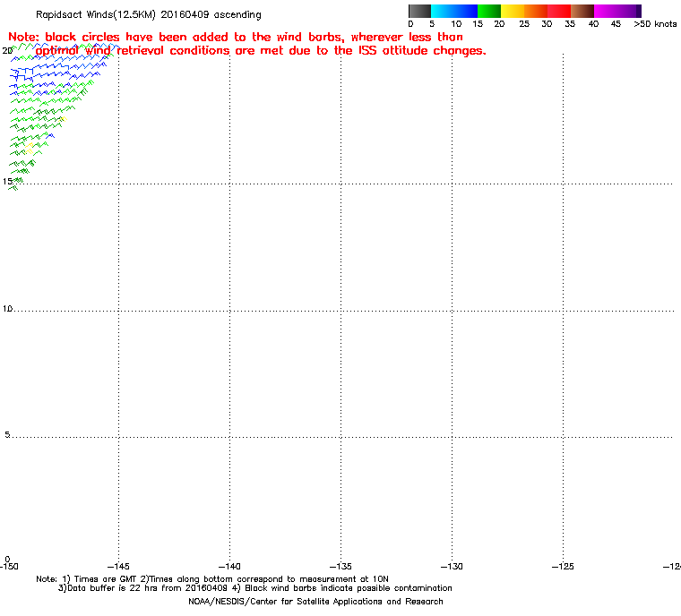
Task: Click the latitude label '20'
Action: [7, 51]
